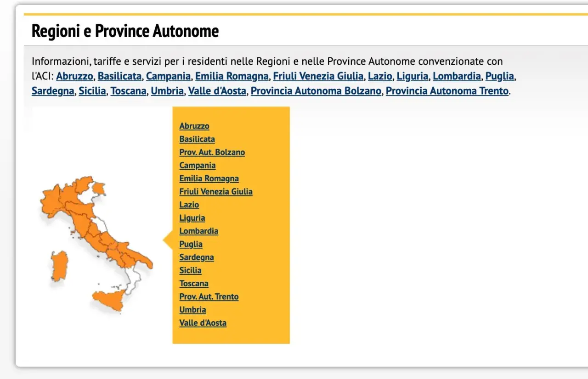This screenshot has height=379, width=588.
Task: Select Lombardia in the yellow list
Action: click(199, 231)
